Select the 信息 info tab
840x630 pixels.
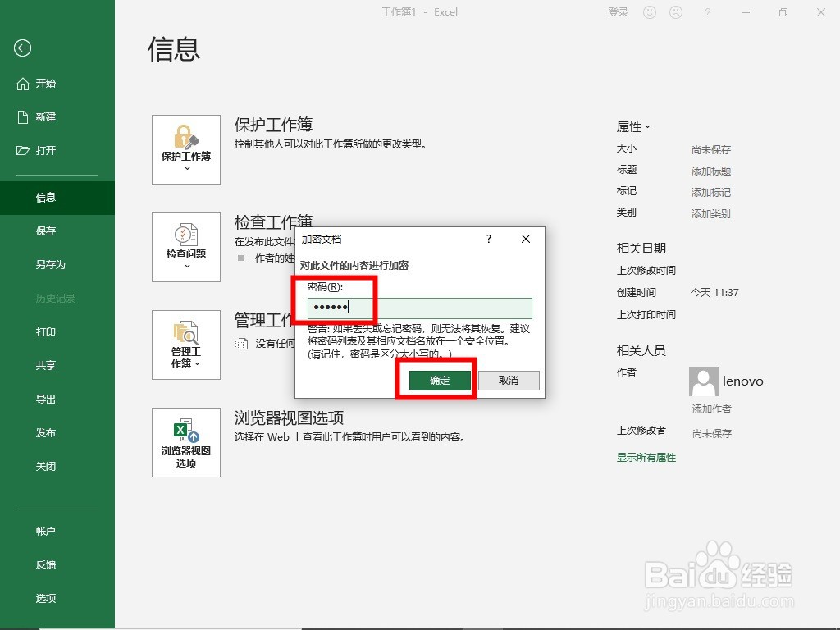(x=57, y=198)
